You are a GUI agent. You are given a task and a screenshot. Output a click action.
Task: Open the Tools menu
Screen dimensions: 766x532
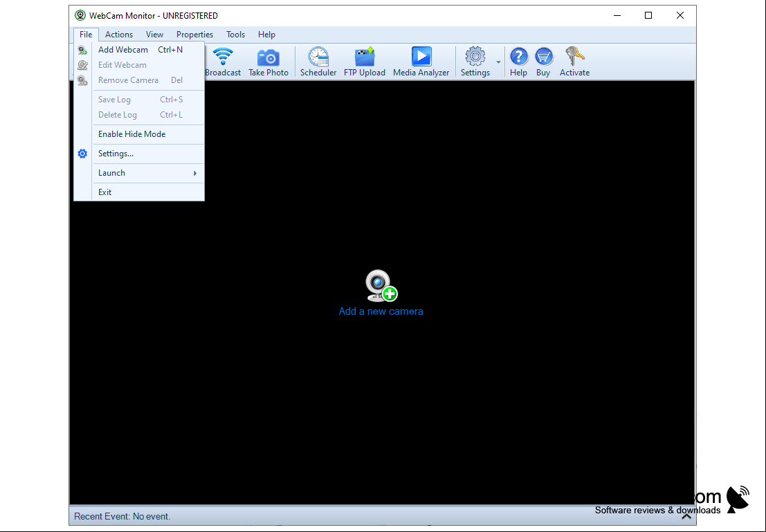coord(235,34)
